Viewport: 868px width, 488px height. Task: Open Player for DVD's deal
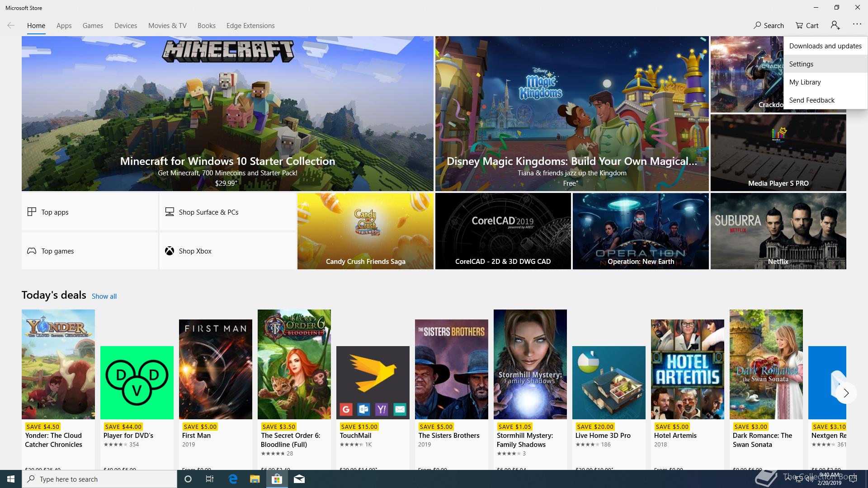point(137,408)
